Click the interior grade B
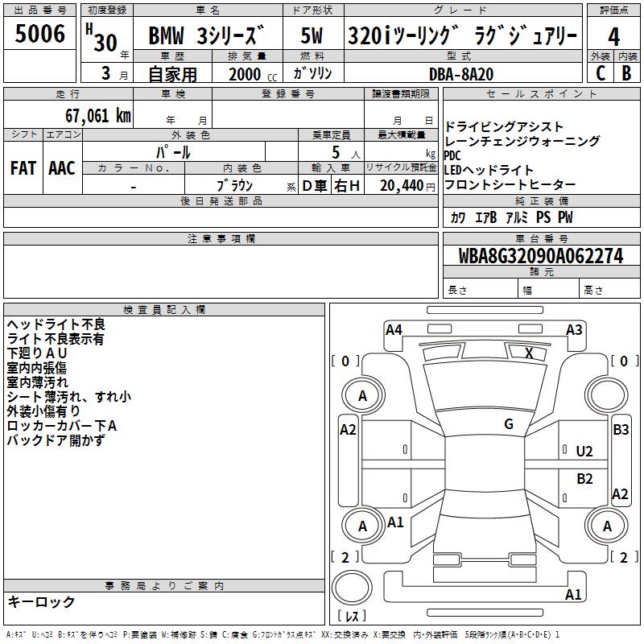The width and height of the screenshot is (644, 644). (626, 73)
